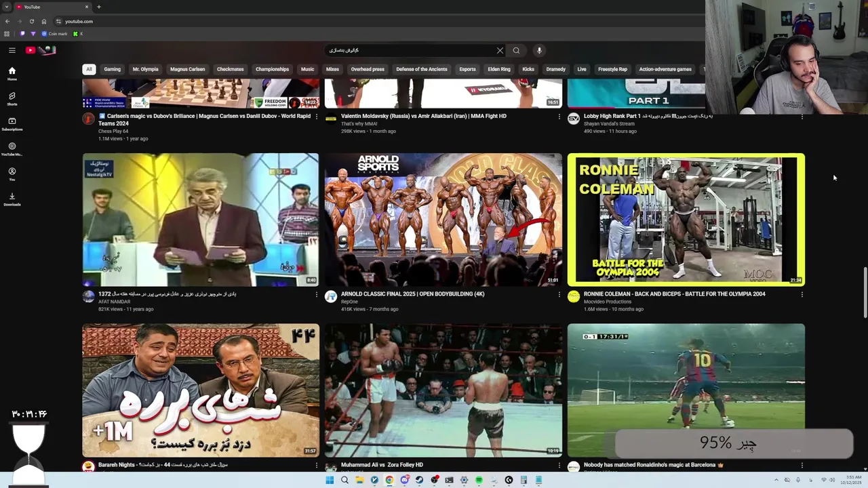Image resolution: width=868 pixels, height=488 pixels.
Task: Open the tab search dropdown arrow
Action: [6, 7]
